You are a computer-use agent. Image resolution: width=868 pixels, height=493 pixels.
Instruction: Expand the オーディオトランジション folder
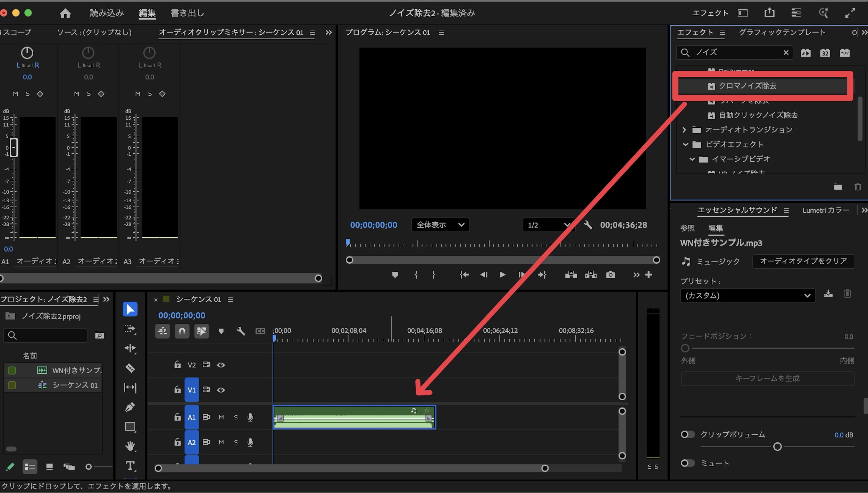click(x=684, y=130)
